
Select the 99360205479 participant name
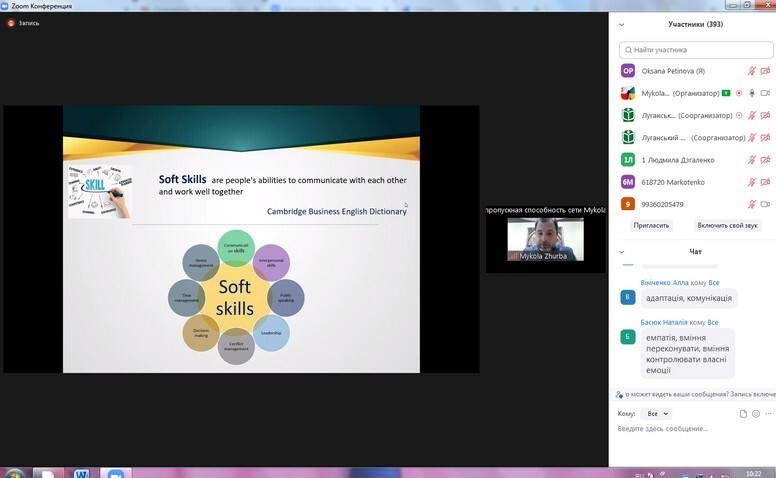[x=662, y=204]
